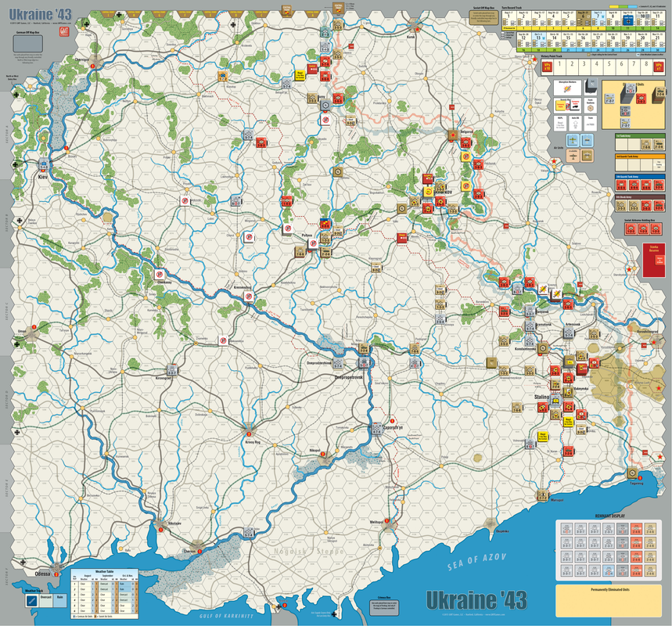Image resolution: width=672 pixels, height=626 pixels.
Task: Click the Odessa city label
Action: point(42,574)
